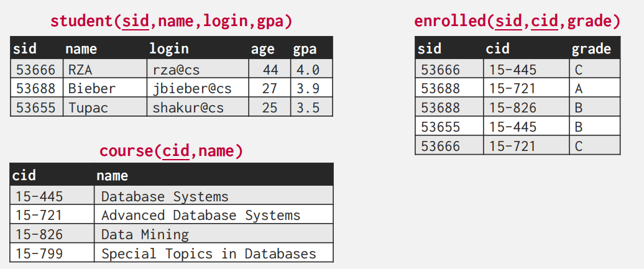Select the age column header
Viewport: 644px width, 269px height.
[262, 50]
